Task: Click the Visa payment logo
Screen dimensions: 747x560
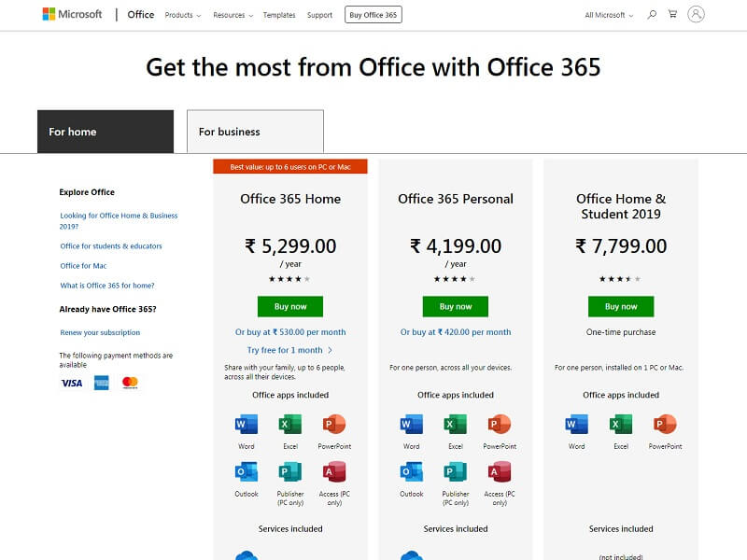Action: point(72,383)
